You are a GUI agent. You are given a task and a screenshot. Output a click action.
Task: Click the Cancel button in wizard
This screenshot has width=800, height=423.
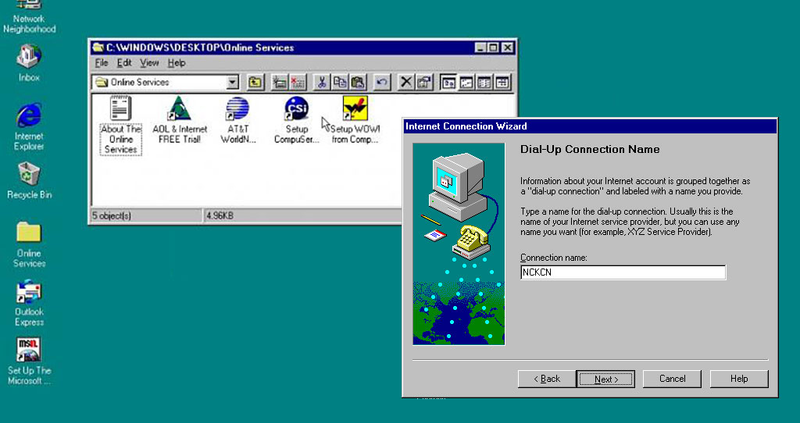click(x=672, y=379)
